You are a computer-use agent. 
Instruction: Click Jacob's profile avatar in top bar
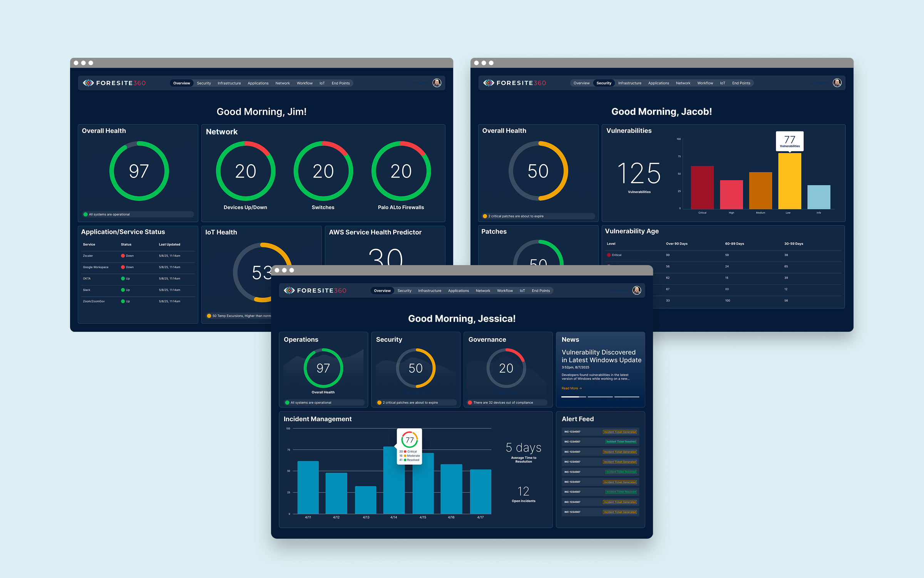(x=837, y=83)
